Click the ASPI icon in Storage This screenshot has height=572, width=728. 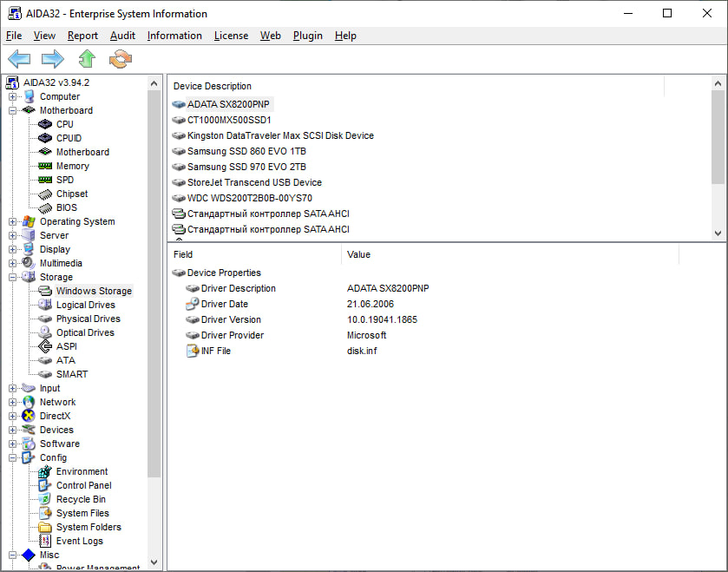click(45, 346)
